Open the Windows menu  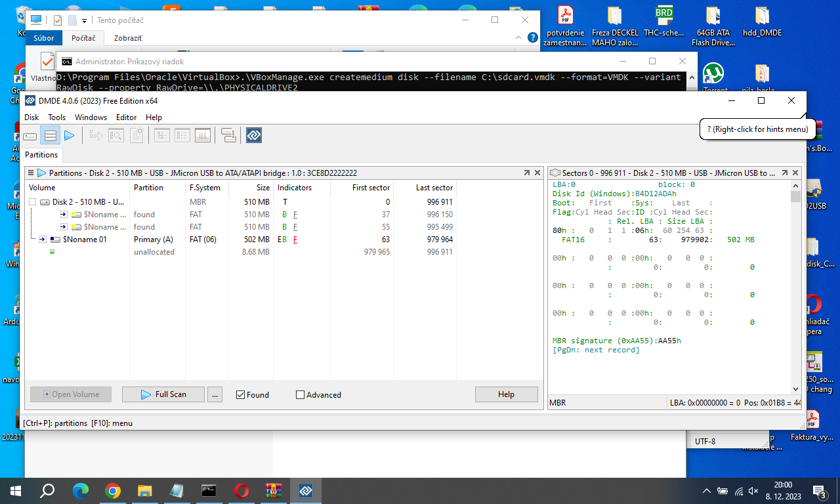(x=91, y=117)
